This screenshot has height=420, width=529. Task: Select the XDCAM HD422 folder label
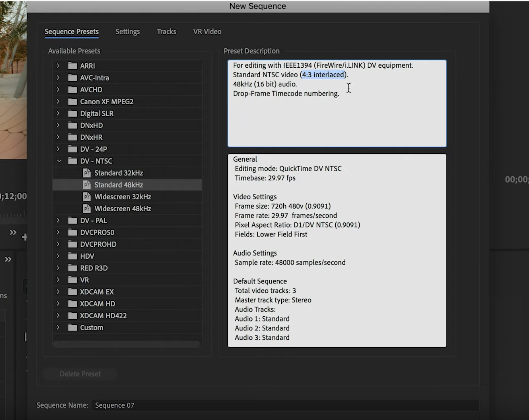point(103,316)
